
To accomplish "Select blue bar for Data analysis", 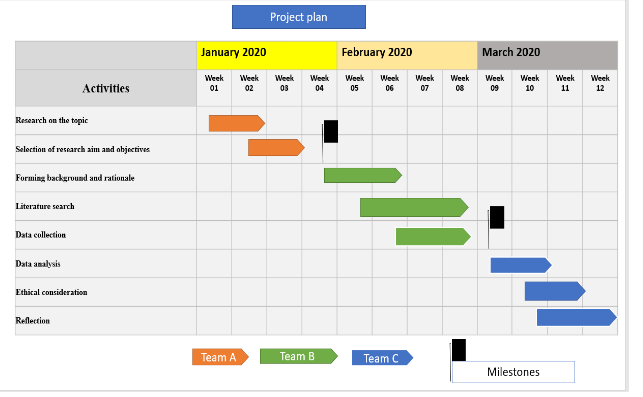I will click(x=521, y=265).
